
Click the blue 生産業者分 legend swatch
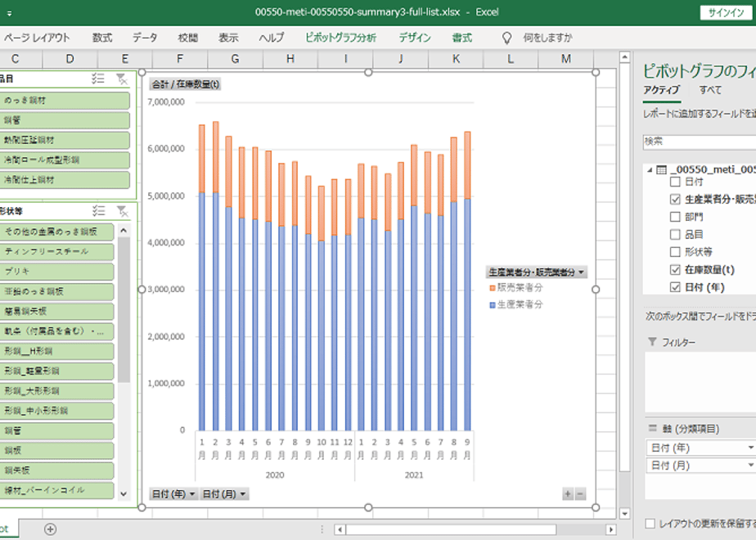pos(493,304)
